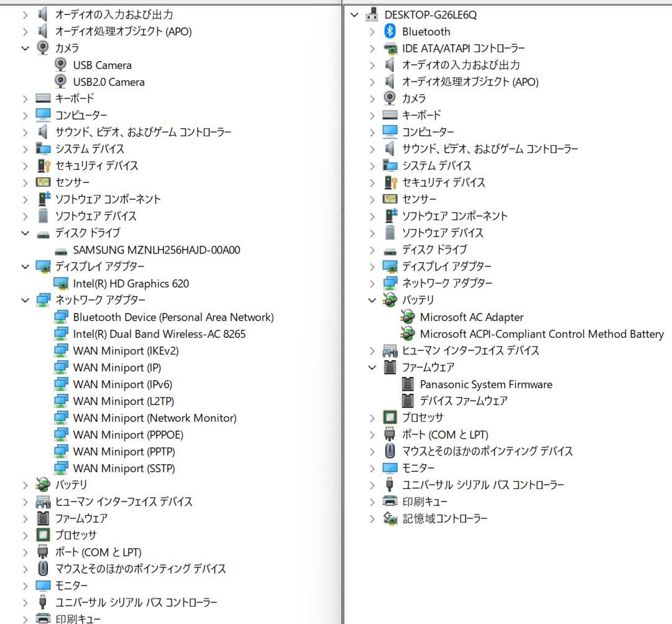
Task: Select オーディオの入力および出力 in left pane
Action: tap(114, 14)
